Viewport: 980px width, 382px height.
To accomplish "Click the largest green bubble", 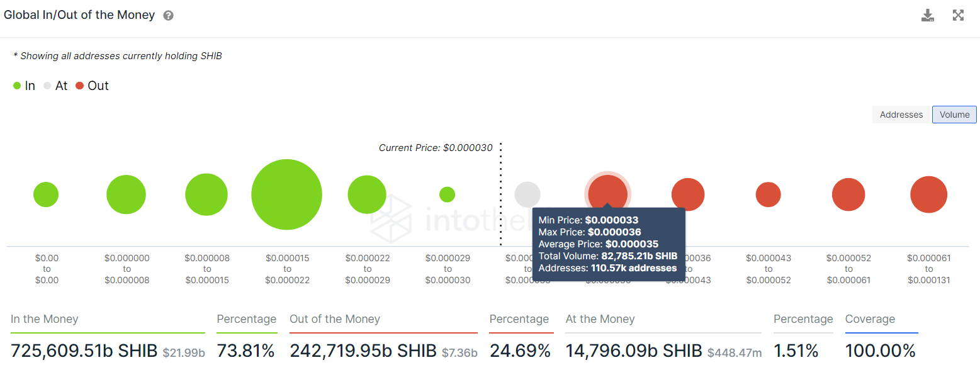I will coord(286,194).
